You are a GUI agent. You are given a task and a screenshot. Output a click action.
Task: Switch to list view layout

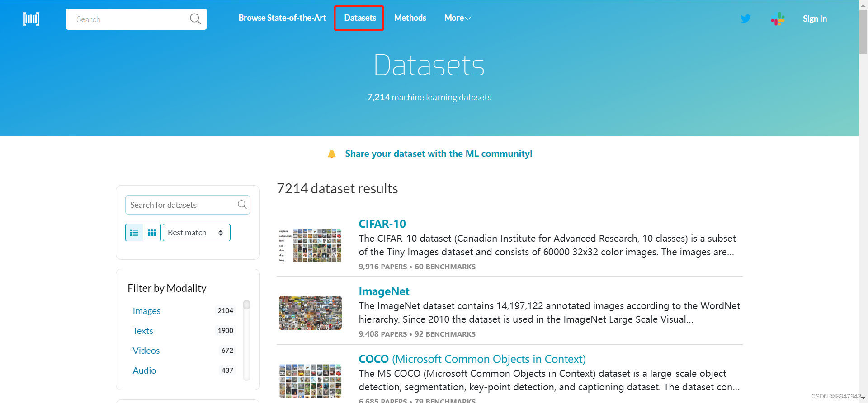(134, 233)
